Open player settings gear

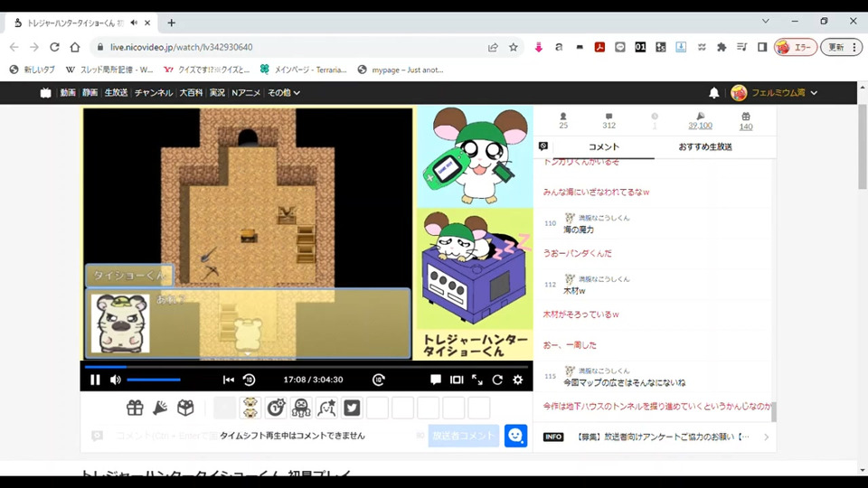coord(517,380)
